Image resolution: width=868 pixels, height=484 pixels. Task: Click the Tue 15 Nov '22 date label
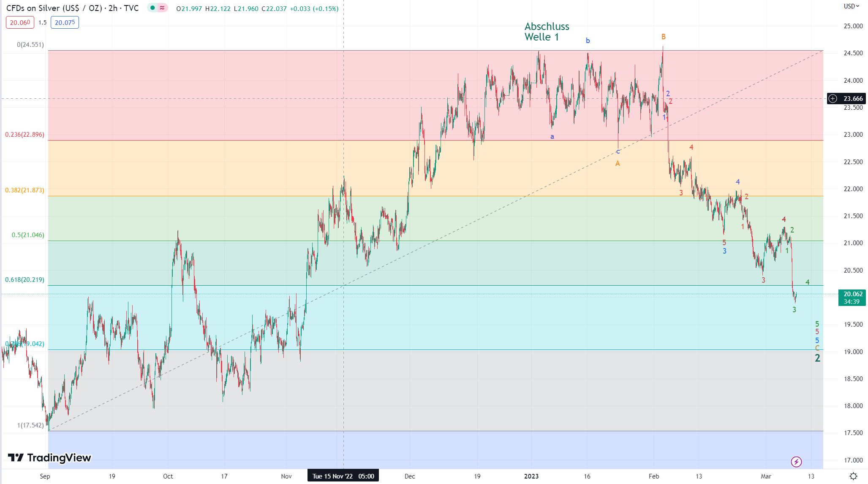(x=343, y=476)
